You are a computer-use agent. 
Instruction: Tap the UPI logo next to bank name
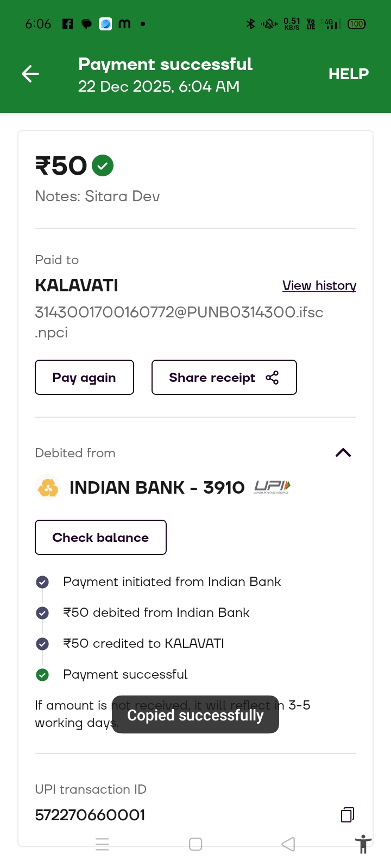tap(273, 487)
